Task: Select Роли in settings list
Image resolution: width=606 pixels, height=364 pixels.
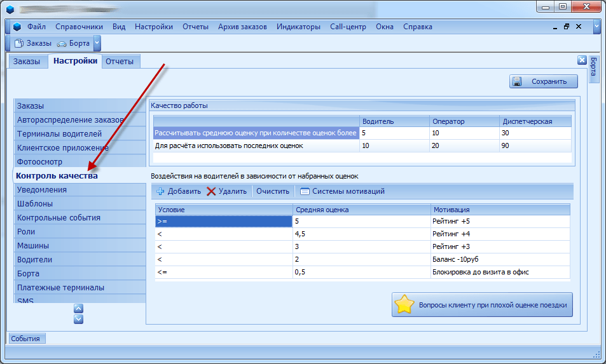Action: 80,231
